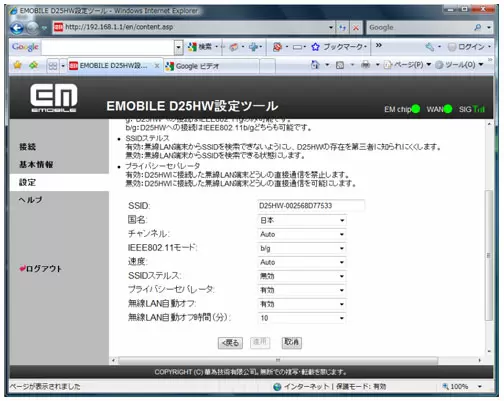
Task: Click the Google toolbar popup blocker icon
Action: tap(277, 47)
